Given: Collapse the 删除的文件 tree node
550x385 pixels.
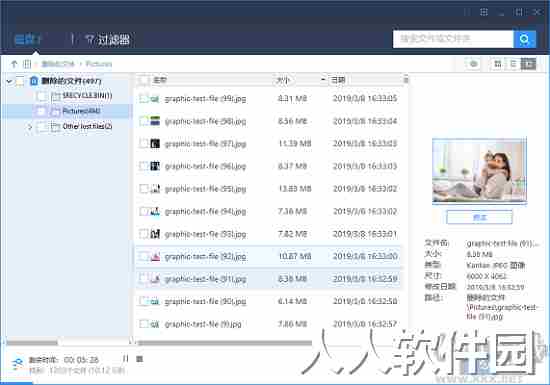Looking at the screenshot, I should (9, 81).
